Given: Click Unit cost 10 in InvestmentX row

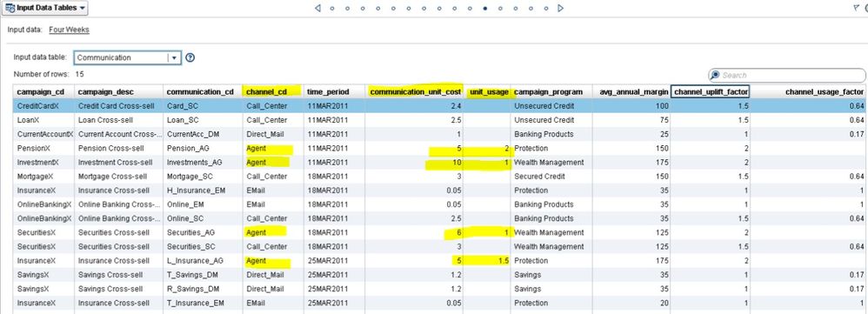Looking at the screenshot, I should (x=415, y=163).
